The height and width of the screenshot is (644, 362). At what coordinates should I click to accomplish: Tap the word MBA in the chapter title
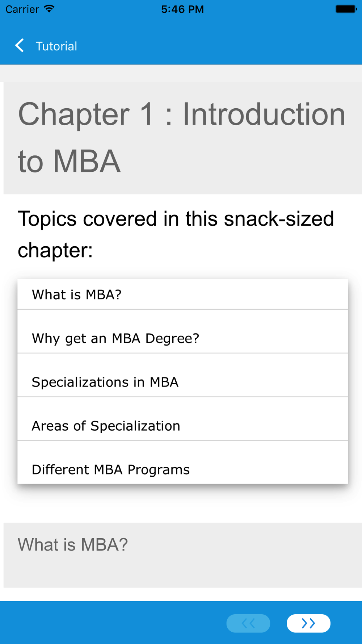click(87, 161)
